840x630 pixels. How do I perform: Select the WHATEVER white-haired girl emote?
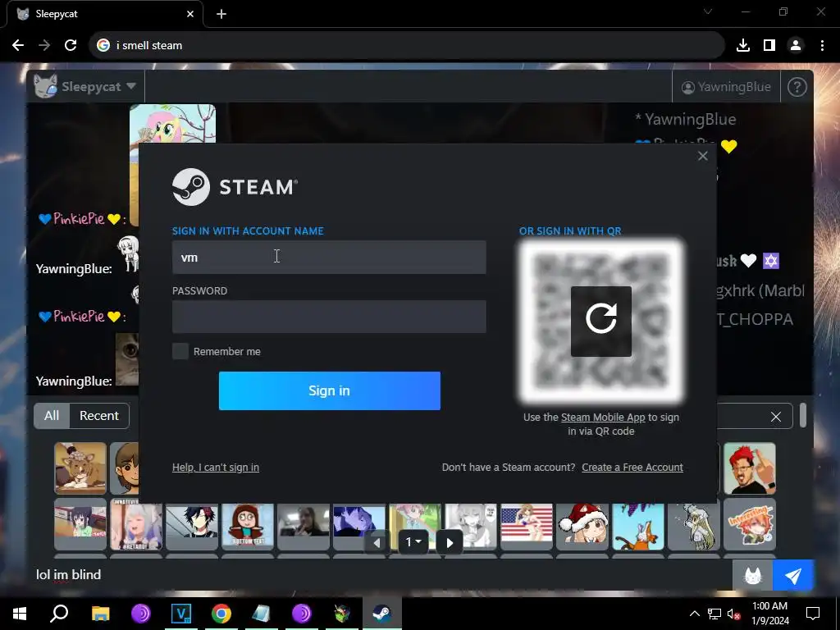click(x=136, y=524)
